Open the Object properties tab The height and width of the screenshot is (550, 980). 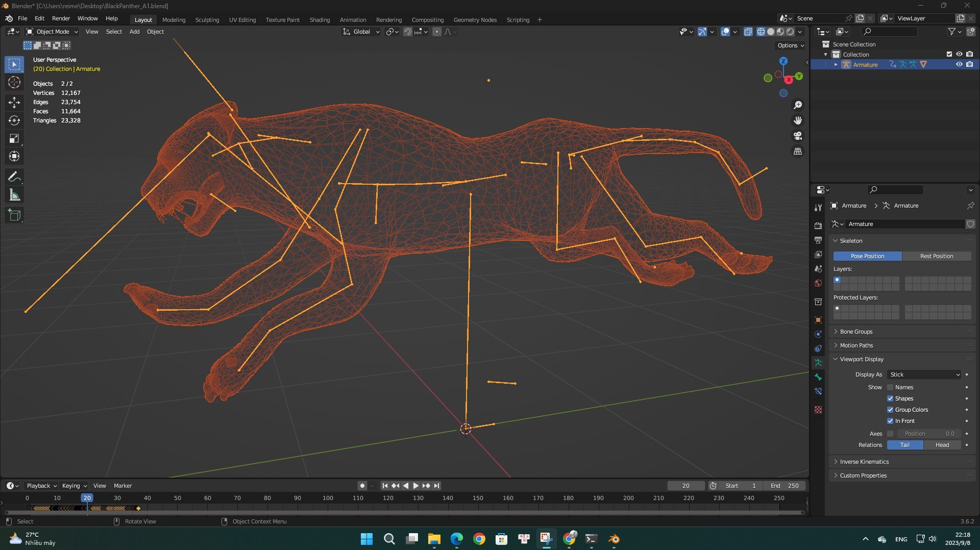(x=818, y=320)
